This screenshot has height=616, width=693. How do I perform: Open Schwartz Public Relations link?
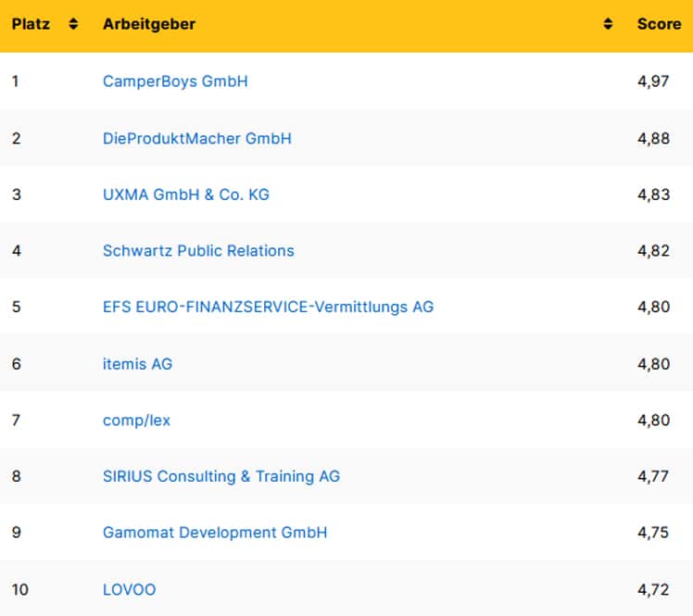[198, 251]
